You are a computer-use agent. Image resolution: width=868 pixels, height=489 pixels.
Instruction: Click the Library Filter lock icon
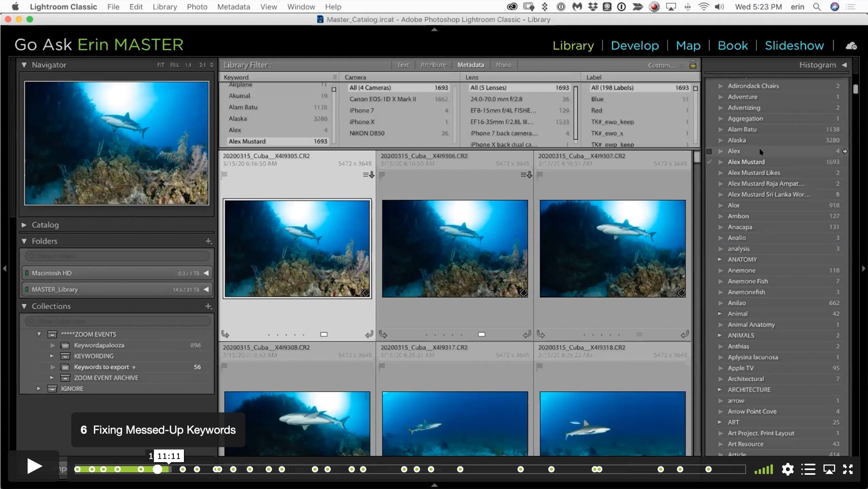[693, 64]
